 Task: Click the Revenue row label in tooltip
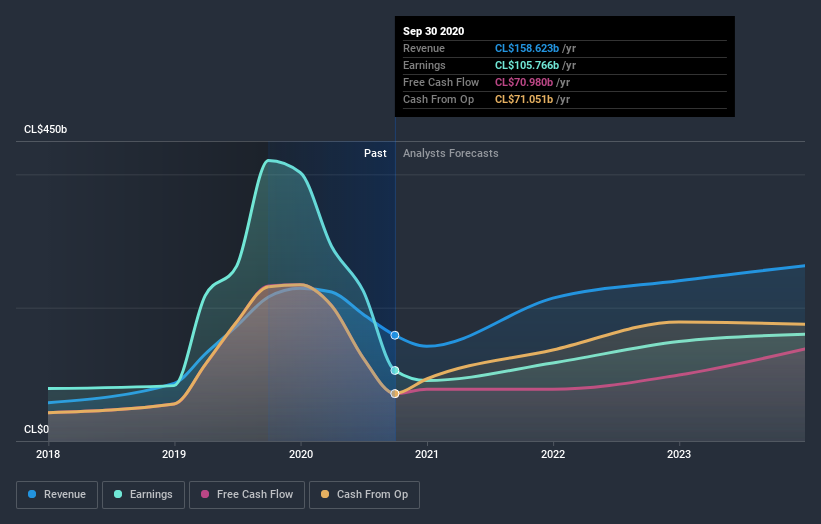click(x=424, y=48)
